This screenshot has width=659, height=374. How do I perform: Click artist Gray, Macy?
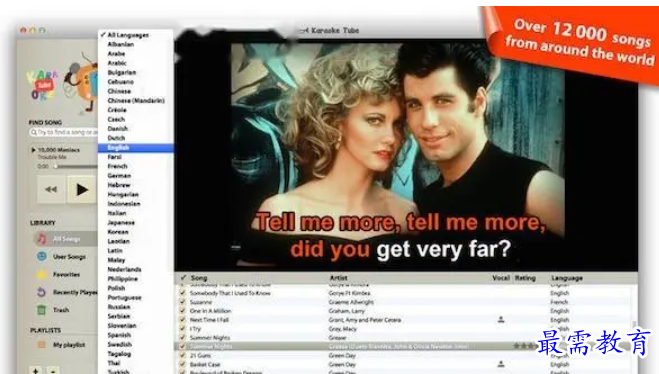pyautogui.click(x=343, y=329)
